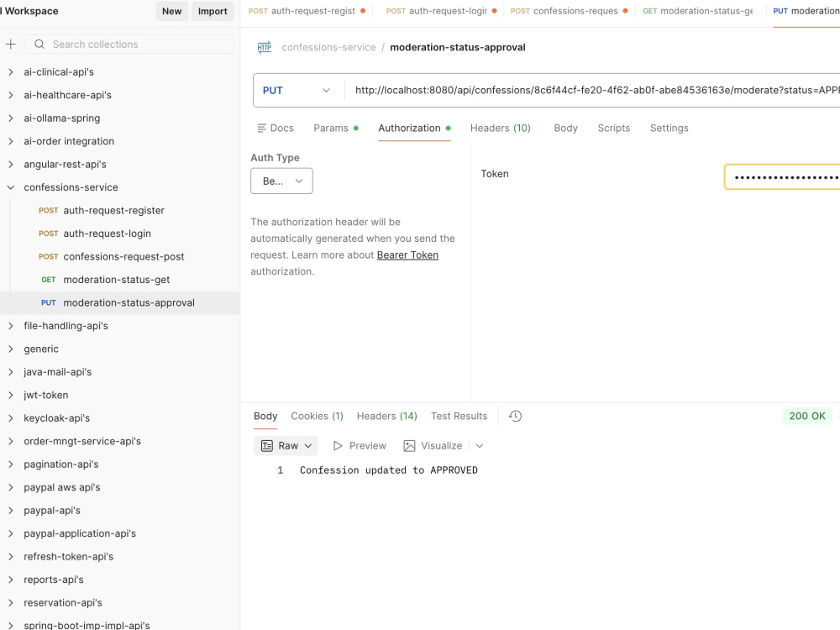
Task: Click the Preview play icon
Action: (338, 446)
